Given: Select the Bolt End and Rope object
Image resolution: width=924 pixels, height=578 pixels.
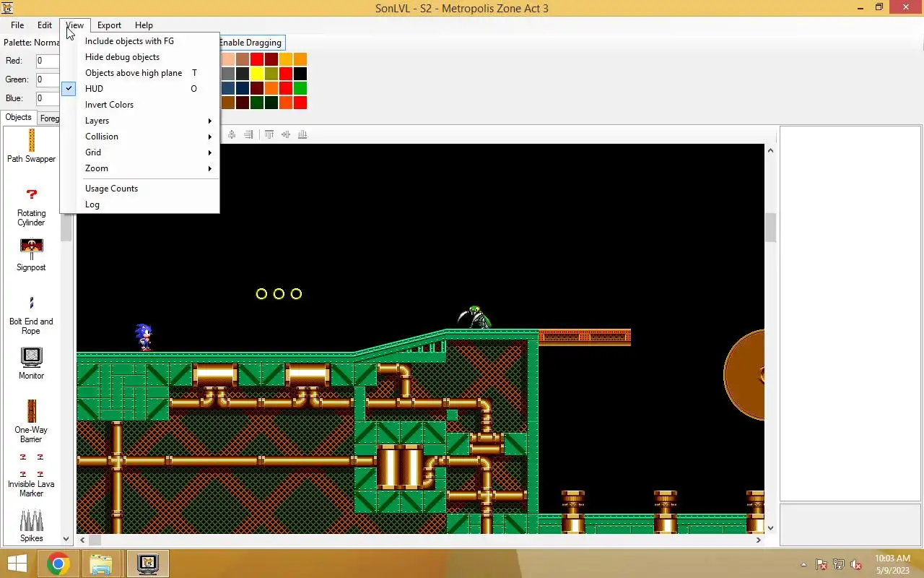Looking at the screenshot, I should click(x=31, y=314).
